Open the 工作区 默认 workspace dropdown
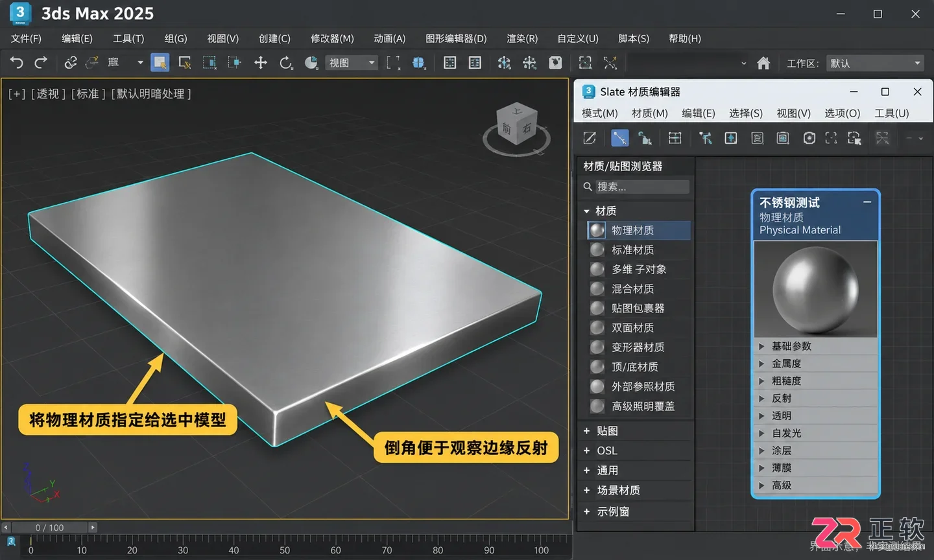Viewport: 934px width, 560px height. [x=875, y=64]
